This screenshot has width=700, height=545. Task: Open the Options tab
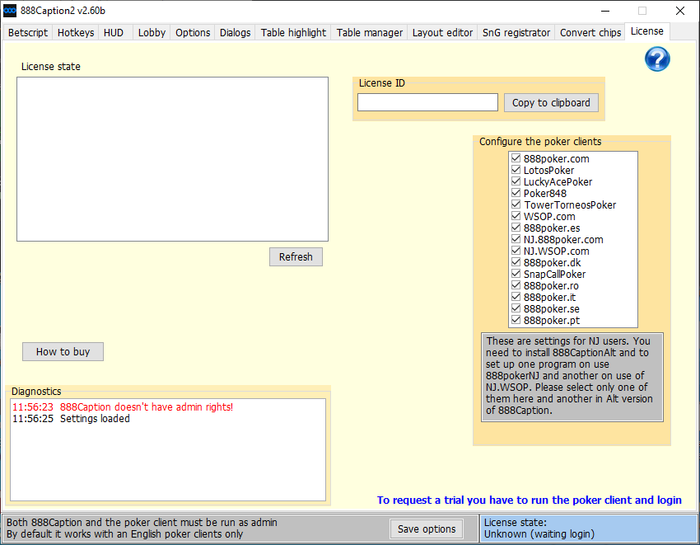click(192, 33)
